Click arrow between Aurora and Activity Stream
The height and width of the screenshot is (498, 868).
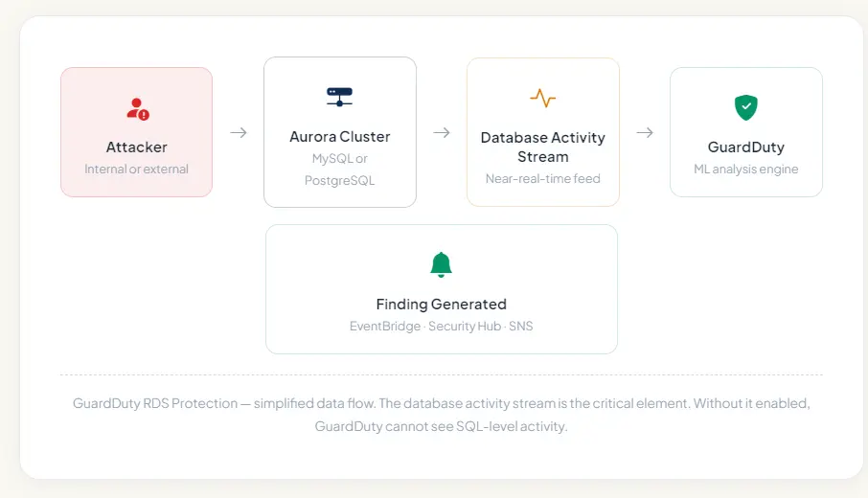[x=442, y=132]
